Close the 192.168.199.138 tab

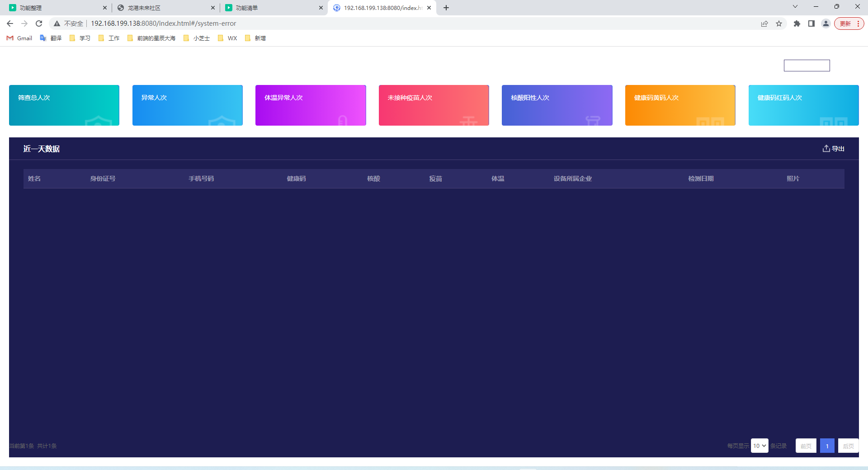[x=429, y=8]
